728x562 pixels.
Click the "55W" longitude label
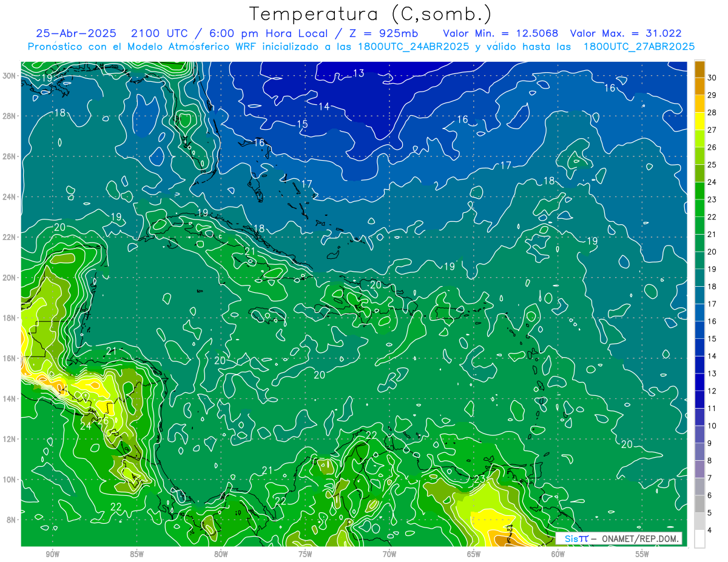click(x=642, y=554)
